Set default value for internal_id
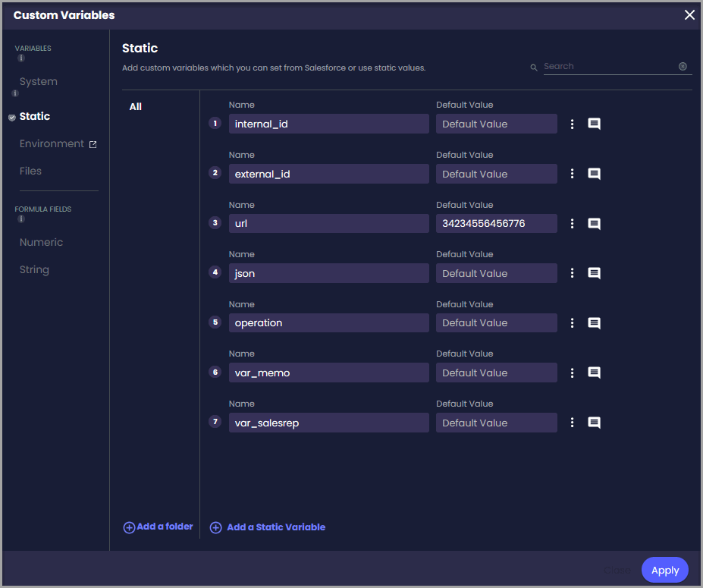 [x=496, y=124]
